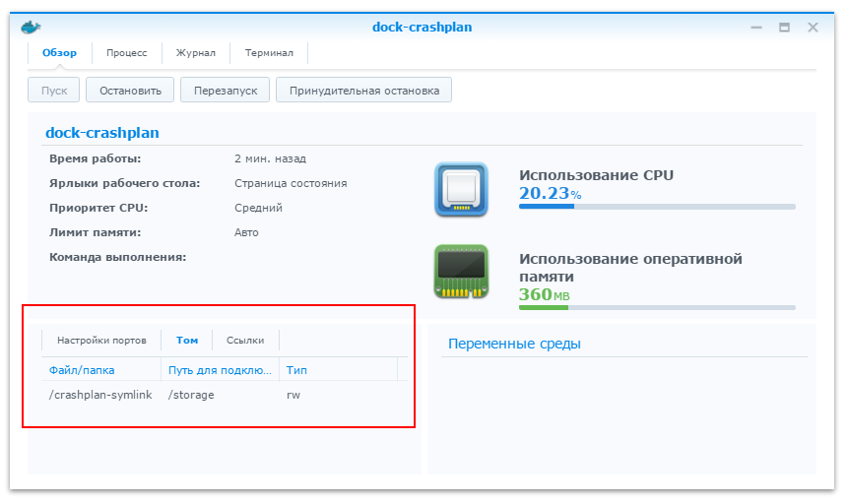Switch to the Обзор tab
This screenshot has height=504, width=848.
point(59,53)
